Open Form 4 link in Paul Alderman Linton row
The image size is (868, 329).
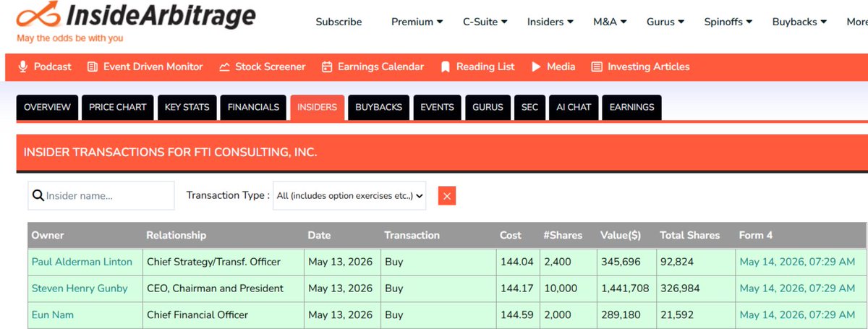pos(797,261)
